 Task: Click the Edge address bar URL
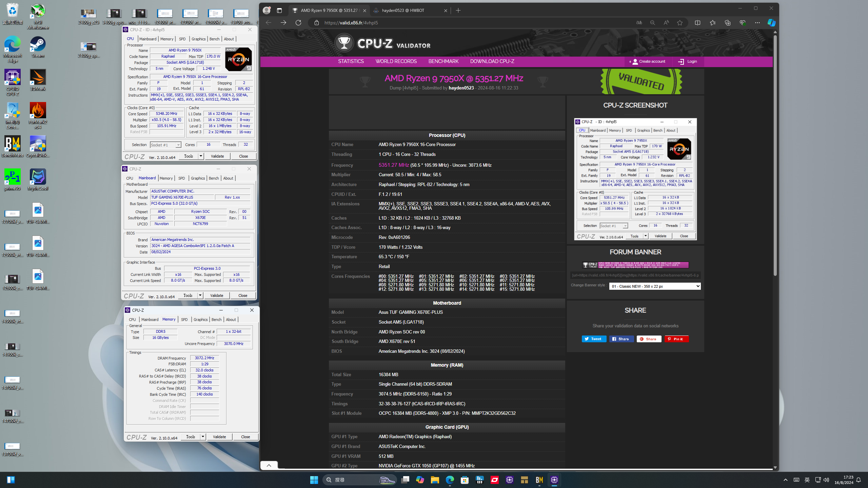click(351, 23)
